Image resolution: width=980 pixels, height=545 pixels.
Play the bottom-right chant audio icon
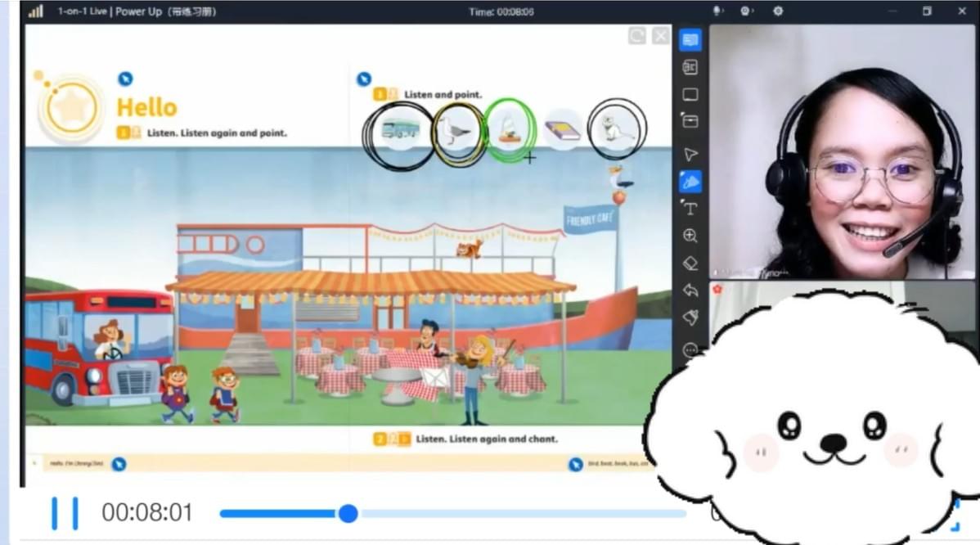tap(576, 464)
